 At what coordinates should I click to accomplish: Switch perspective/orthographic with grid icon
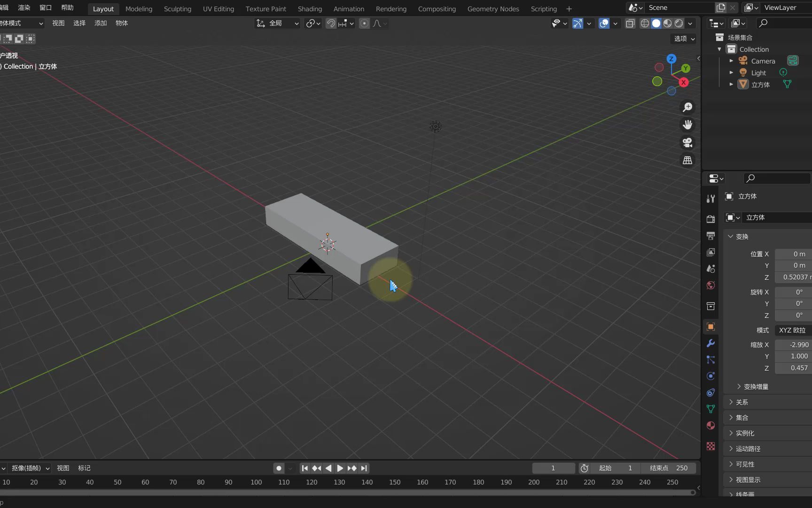point(687,160)
